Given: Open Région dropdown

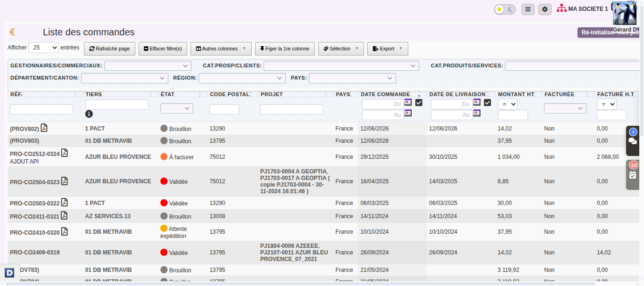Looking at the screenshot, I should coord(242,78).
